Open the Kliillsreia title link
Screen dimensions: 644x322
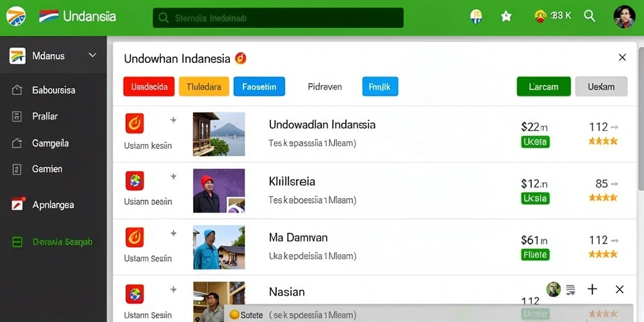pos(292,180)
